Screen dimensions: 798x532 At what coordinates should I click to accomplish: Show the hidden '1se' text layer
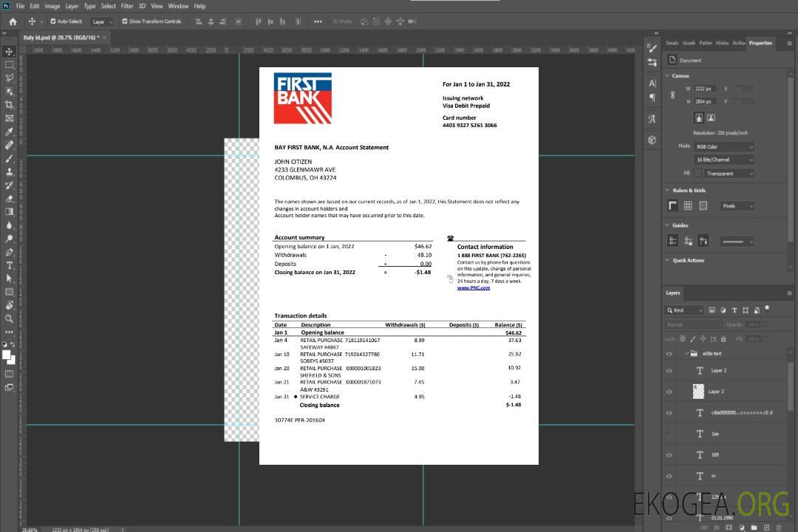pos(669,434)
